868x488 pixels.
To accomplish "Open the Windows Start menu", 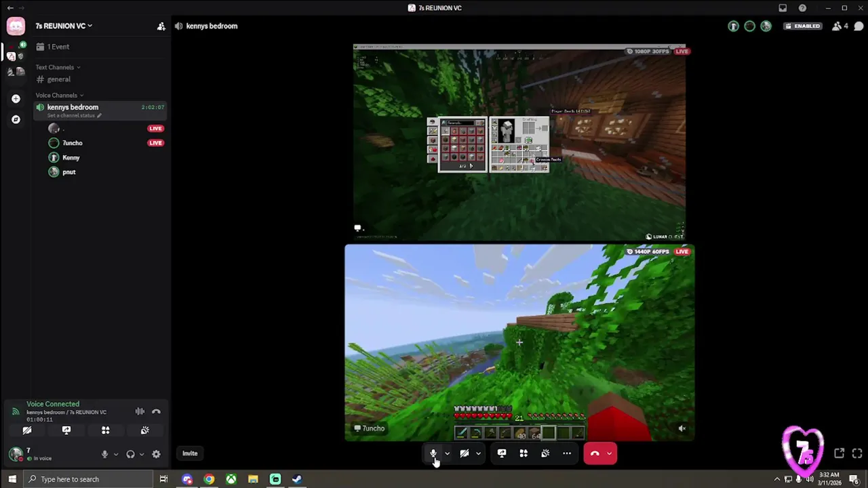I will [12, 479].
